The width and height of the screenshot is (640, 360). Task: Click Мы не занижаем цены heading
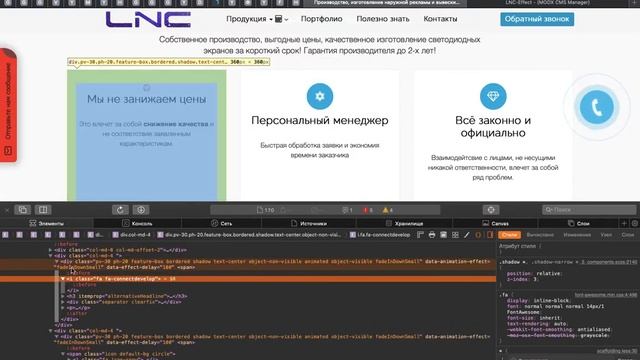tap(147, 99)
